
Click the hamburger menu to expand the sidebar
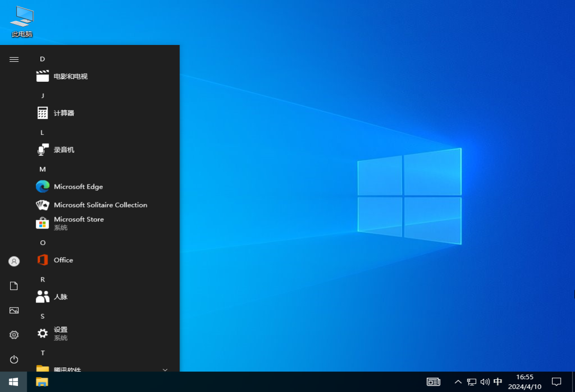14,59
